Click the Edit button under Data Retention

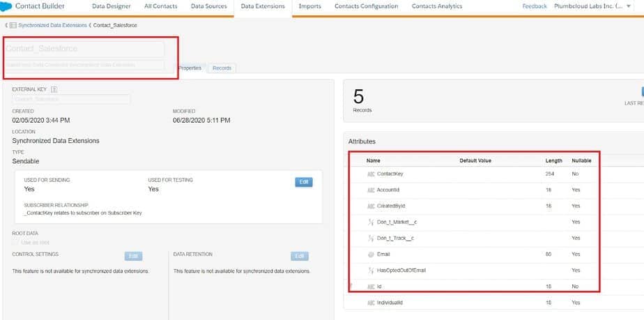pyautogui.click(x=300, y=257)
